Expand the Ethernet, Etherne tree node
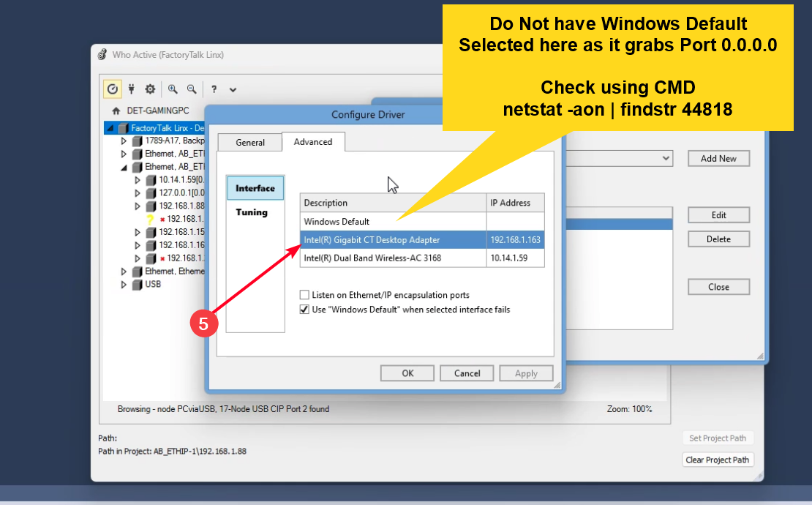Viewport: 812px width, 505px height. point(124,272)
